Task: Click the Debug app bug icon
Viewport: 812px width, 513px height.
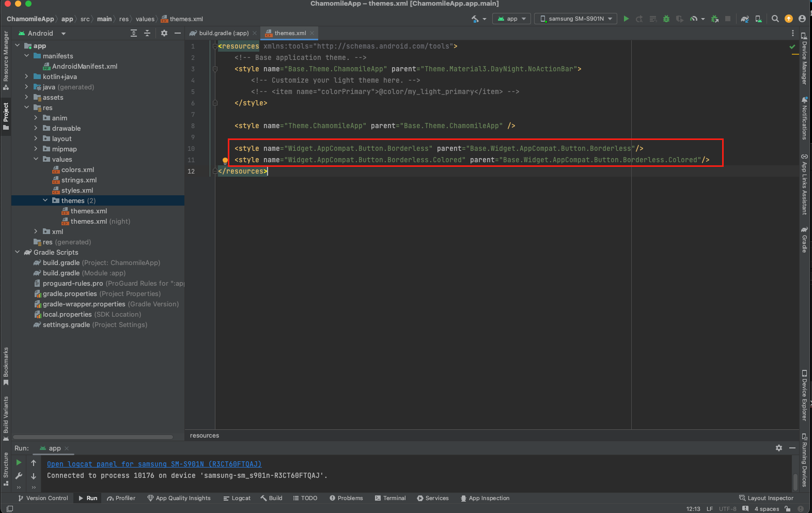Action: [x=666, y=19]
